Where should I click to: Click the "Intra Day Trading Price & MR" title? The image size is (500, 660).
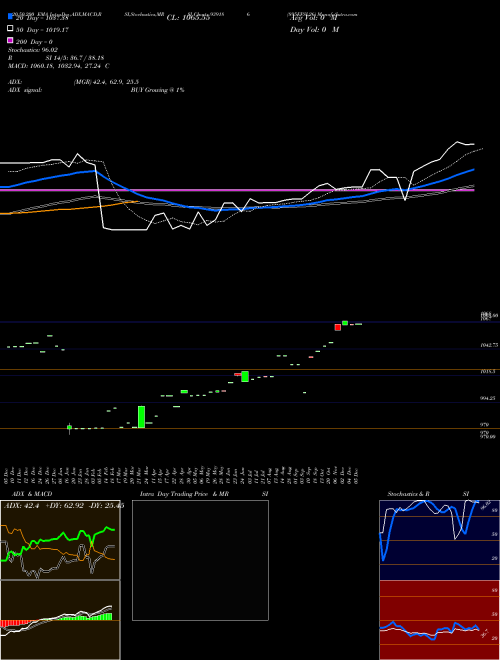[184, 494]
